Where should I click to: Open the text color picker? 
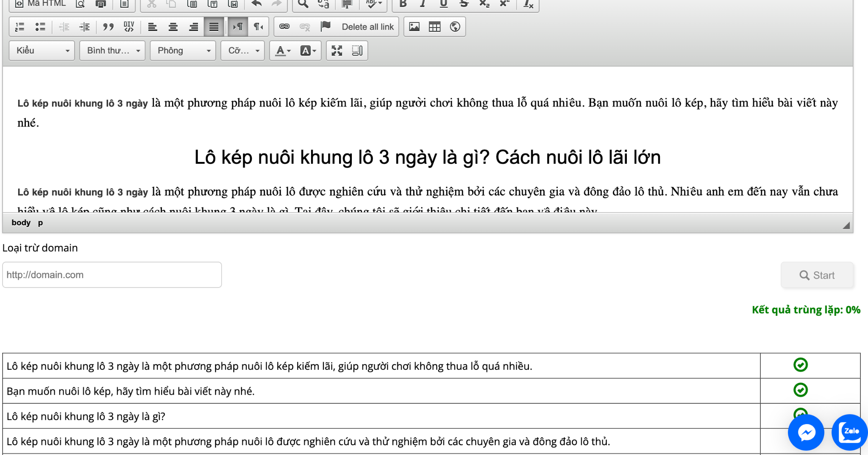point(283,50)
